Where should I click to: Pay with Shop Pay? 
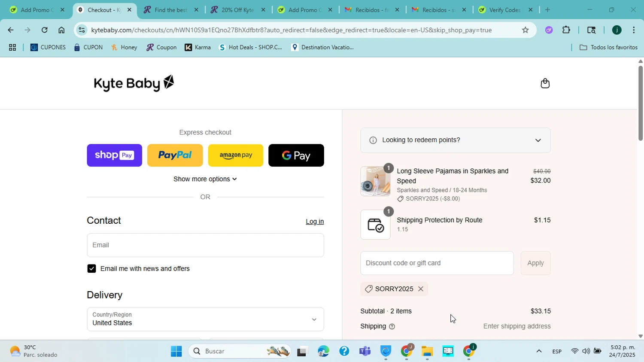click(114, 155)
